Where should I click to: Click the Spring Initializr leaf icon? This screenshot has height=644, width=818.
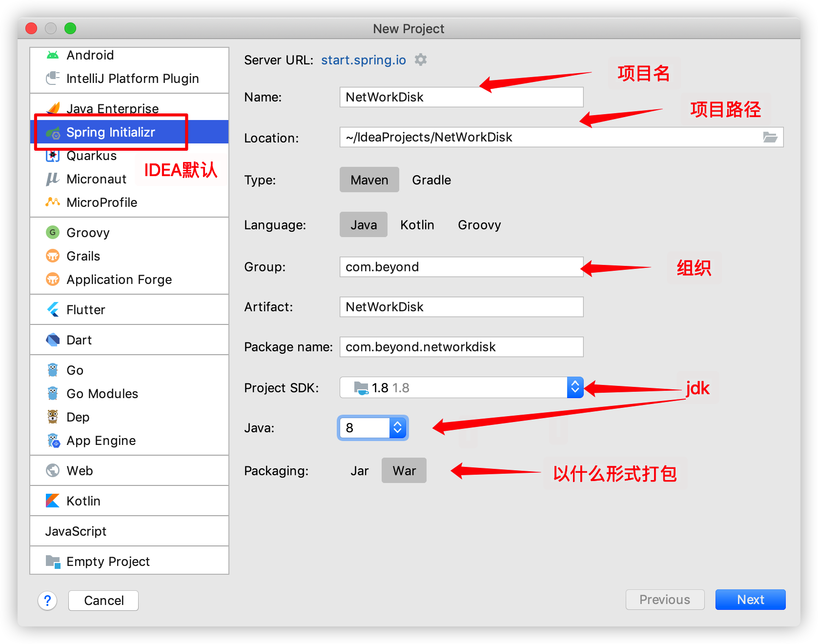click(53, 132)
